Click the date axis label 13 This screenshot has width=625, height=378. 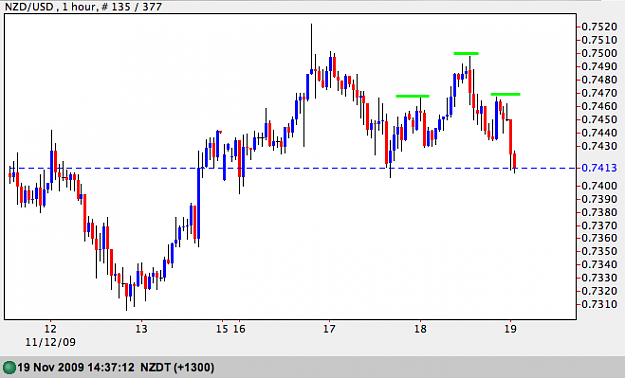coord(141,329)
